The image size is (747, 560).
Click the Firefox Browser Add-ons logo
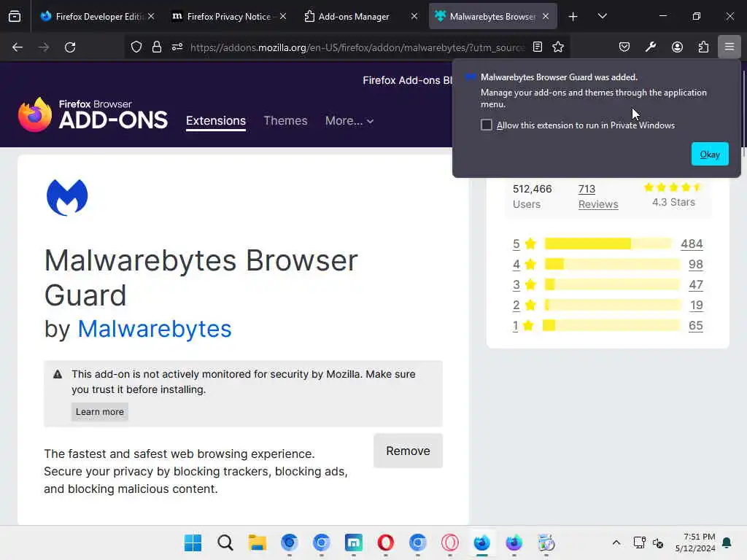point(93,114)
